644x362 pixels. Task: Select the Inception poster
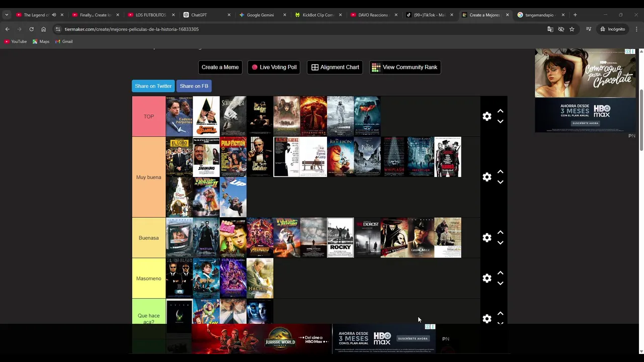point(421,157)
